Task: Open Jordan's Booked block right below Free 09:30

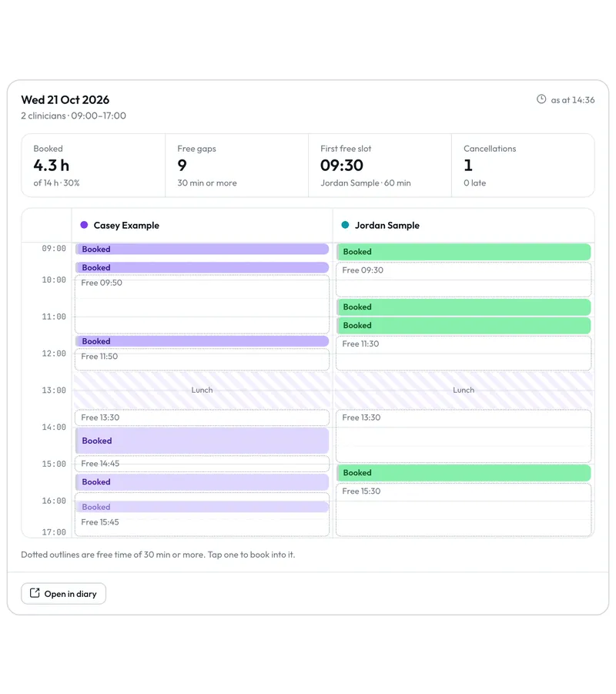Action: click(x=464, y=307)
